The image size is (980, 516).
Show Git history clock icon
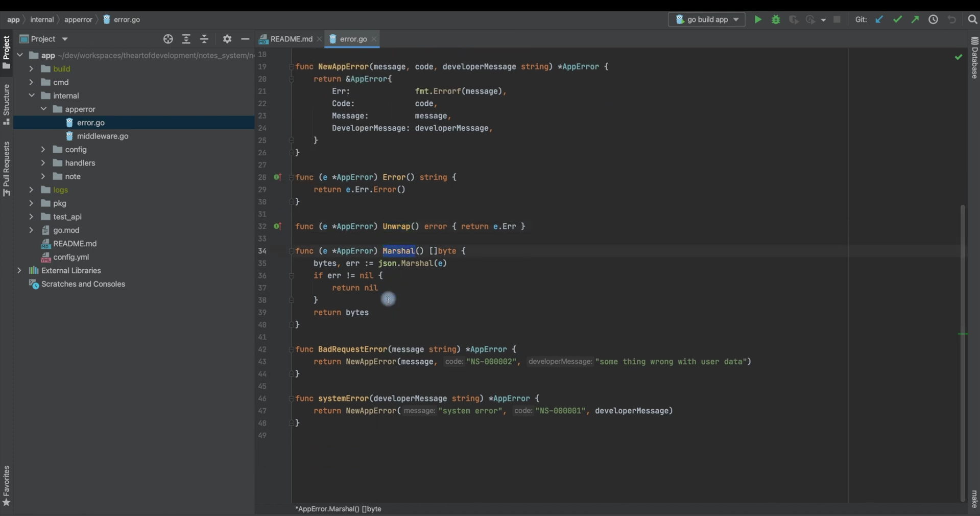(933, 19)
